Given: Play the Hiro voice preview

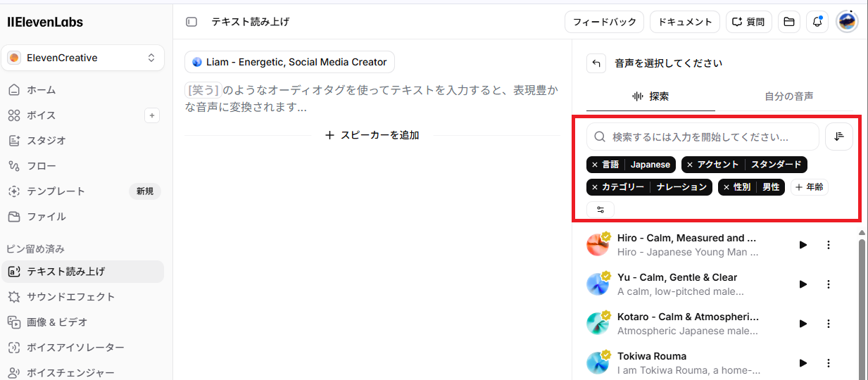Looking at the screenshot, I should [x=803, y=245].
